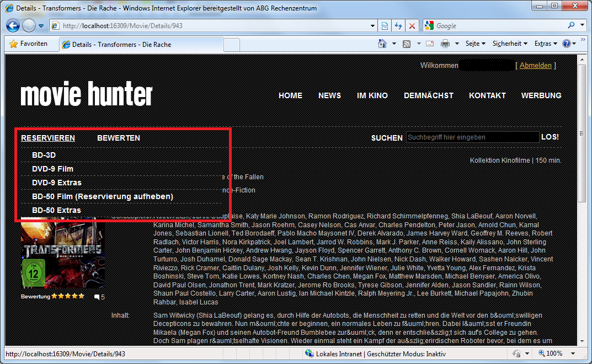Image resolution: width=592 pixels, height=364 pixels.
Task: Open the Extras dropdown menu
Action: [x=545, y=44]
